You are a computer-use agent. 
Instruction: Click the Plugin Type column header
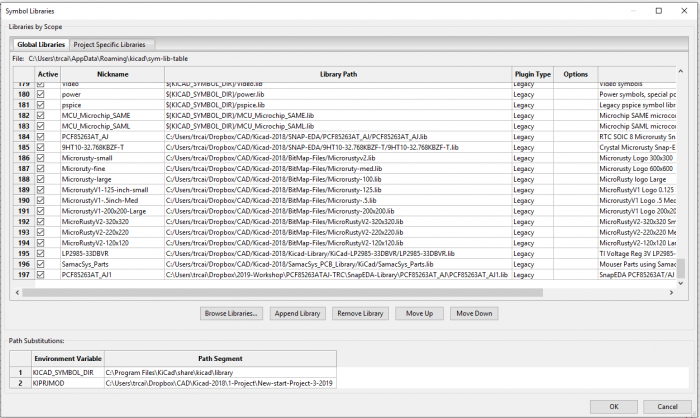532,74
